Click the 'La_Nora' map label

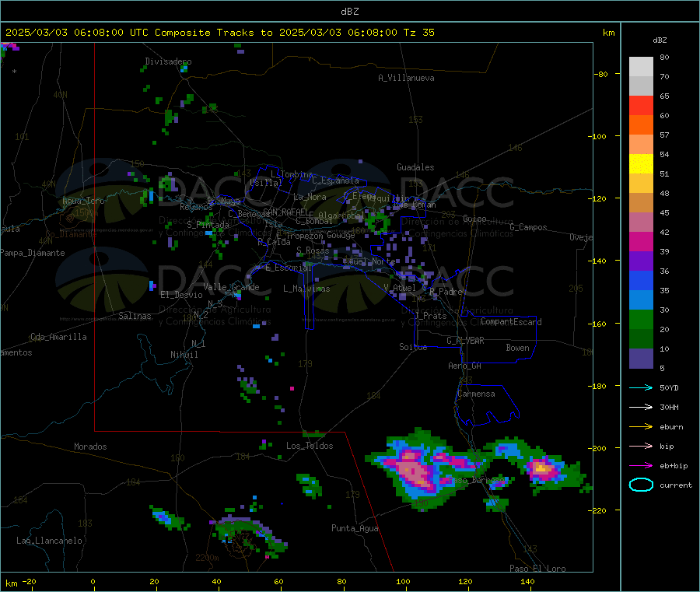pos(310,197)
